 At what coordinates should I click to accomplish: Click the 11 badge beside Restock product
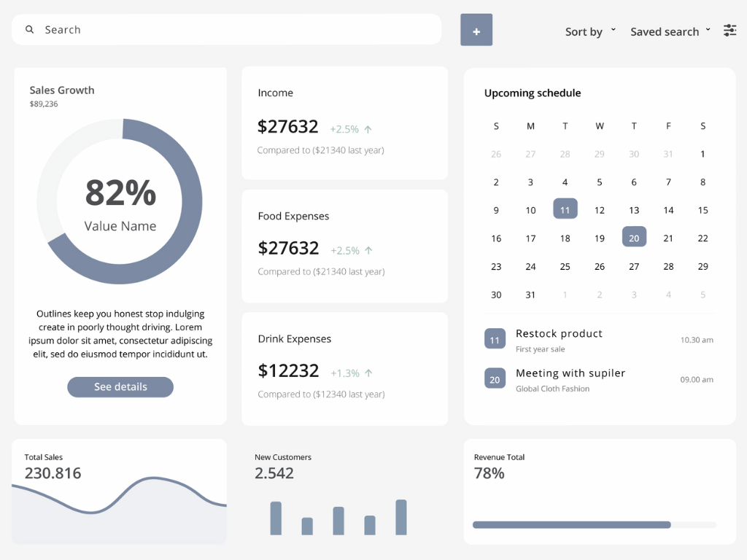pyautogui.click(x=495, y=340)
